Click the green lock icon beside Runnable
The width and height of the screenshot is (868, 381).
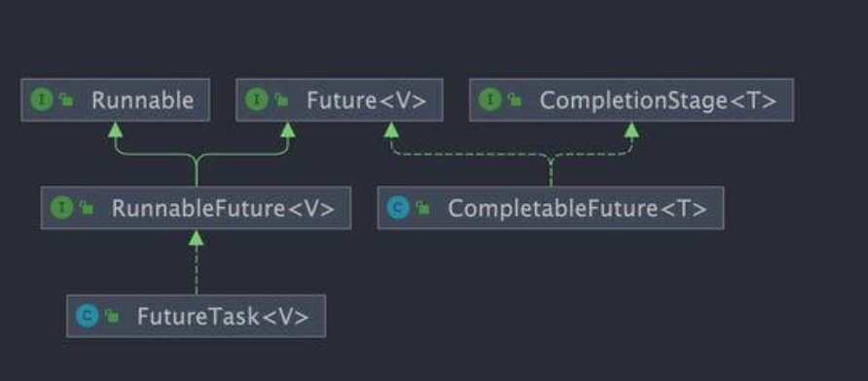66,100
